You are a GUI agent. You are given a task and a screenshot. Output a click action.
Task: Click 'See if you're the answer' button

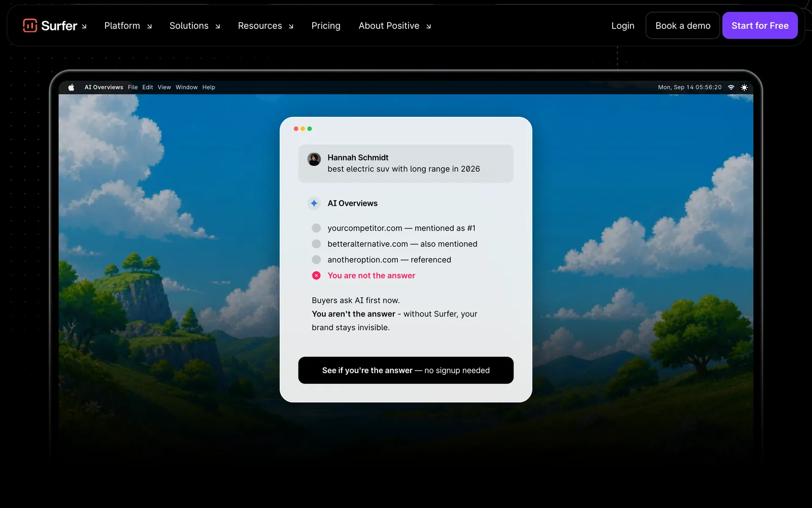[406, 370]
